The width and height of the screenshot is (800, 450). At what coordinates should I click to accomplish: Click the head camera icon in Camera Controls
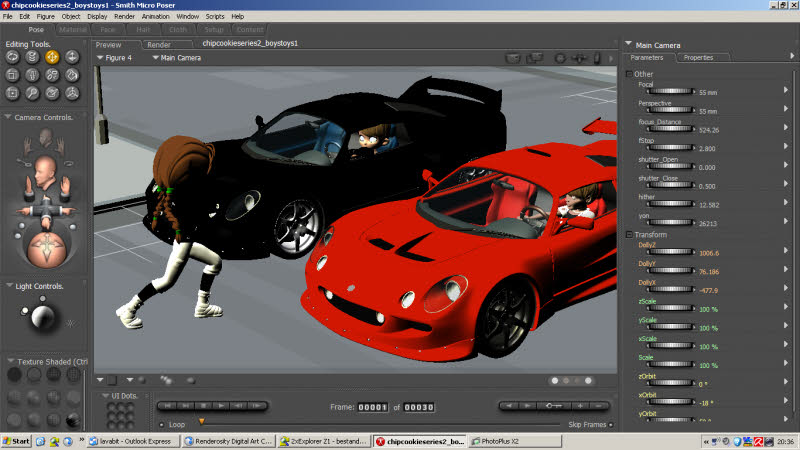[x=44, y=167]
